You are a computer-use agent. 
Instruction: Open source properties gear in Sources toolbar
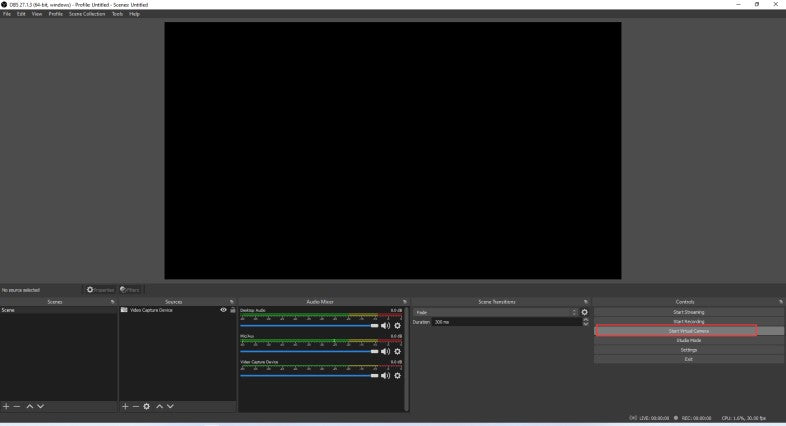click(147, 406)
